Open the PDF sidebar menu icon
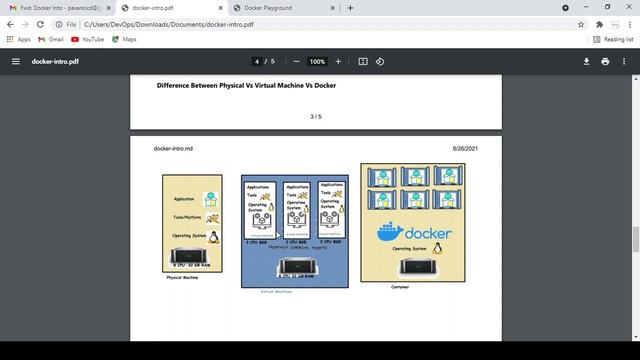This screenshot has height=360, width=640. (x=16, y=62)
